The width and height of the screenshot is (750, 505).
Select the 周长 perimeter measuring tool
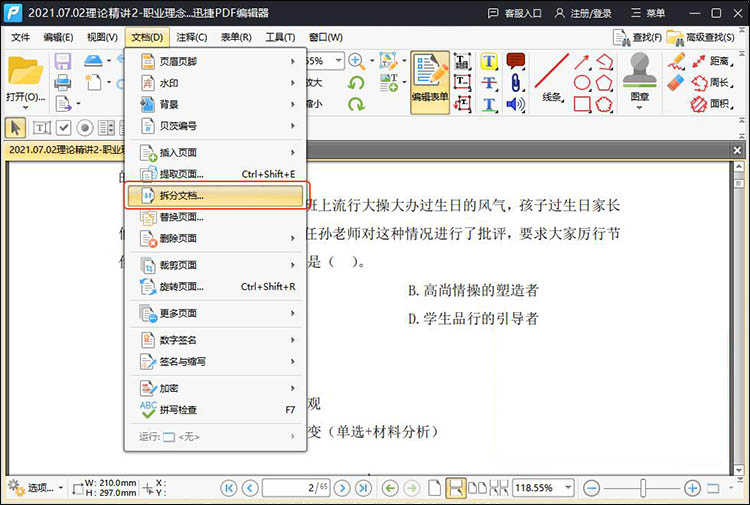tap(713, 83)
